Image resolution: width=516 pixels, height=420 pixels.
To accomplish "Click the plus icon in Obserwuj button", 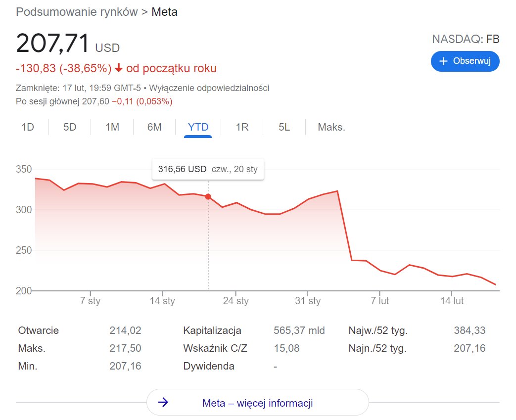I will click(443, 61).
